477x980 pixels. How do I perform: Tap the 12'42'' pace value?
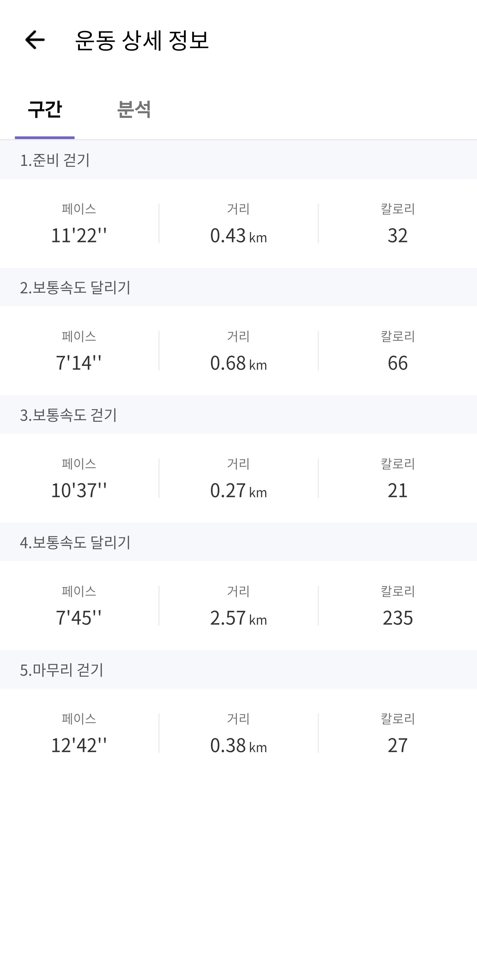pyautogui.click(x=79, y=745)
